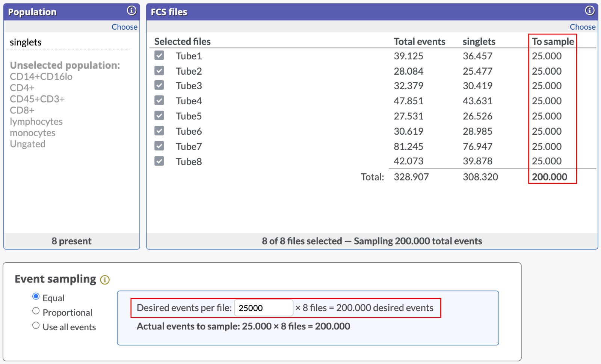
Task: Open the Event sampling info icon
Action: click(x=105, y=280)
